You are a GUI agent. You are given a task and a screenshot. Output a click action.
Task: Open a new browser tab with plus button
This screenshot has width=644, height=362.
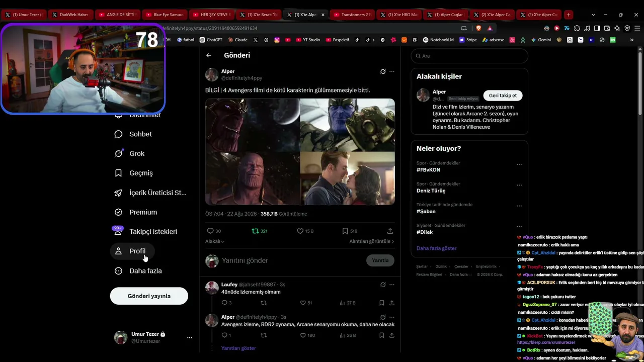pos(568,15)
